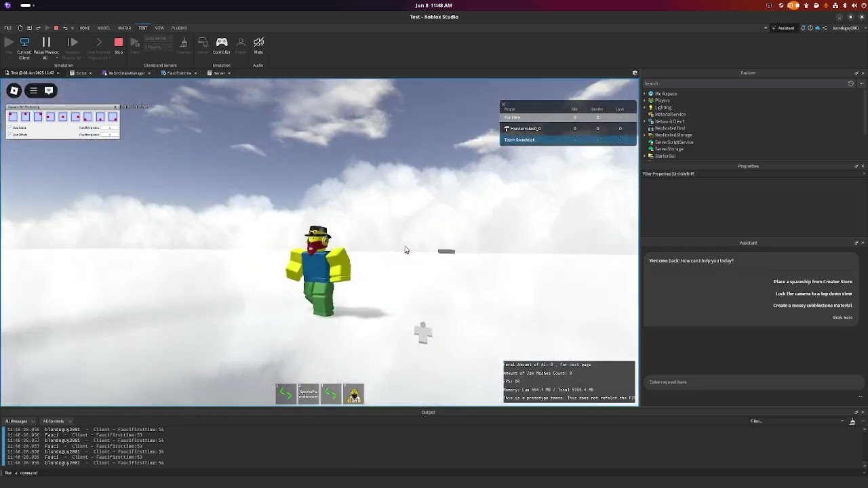Toggle the Use Scale checkbox
868x488 pixels.
tap(9, 127)
